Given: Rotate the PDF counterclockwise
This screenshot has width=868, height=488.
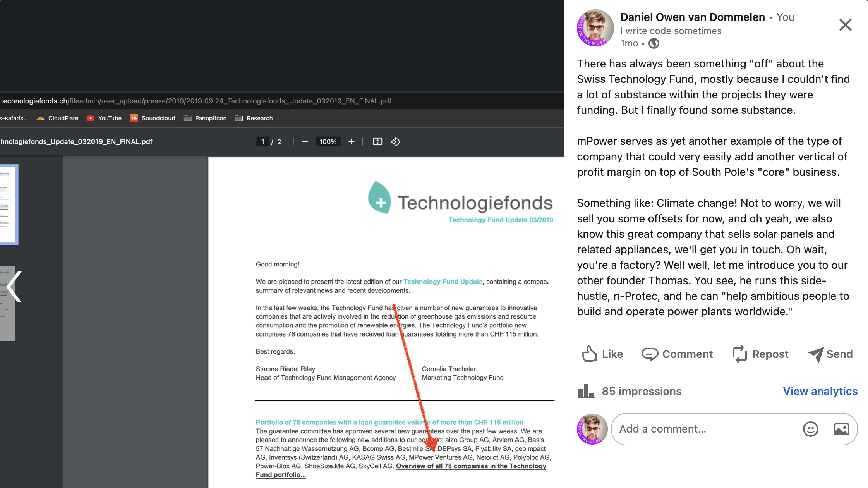Looking at the screenshot, I should (x=395, y=142).
